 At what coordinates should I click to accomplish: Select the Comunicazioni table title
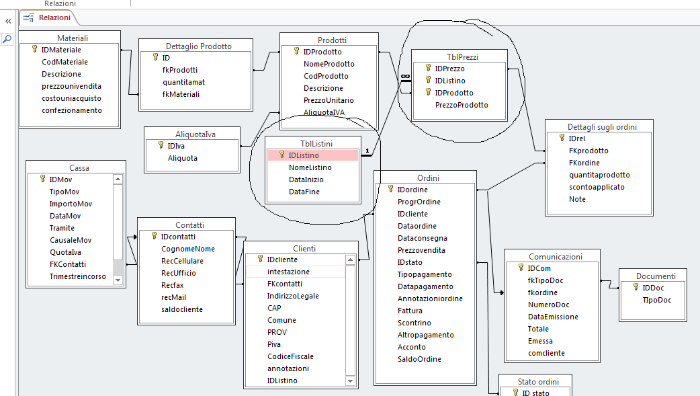click(x=555, y=256)
